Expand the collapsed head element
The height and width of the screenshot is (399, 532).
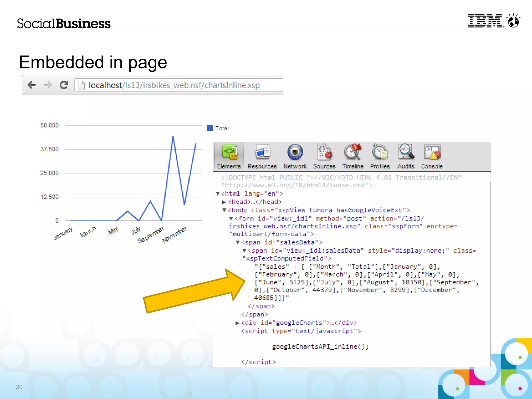tap(224, 202)
